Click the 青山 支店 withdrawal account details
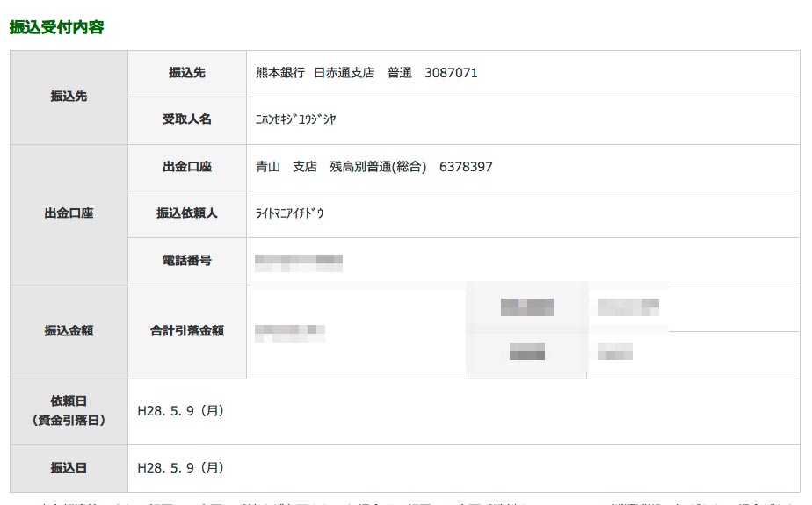Screen dimensions: 812x505 point(373,167)
